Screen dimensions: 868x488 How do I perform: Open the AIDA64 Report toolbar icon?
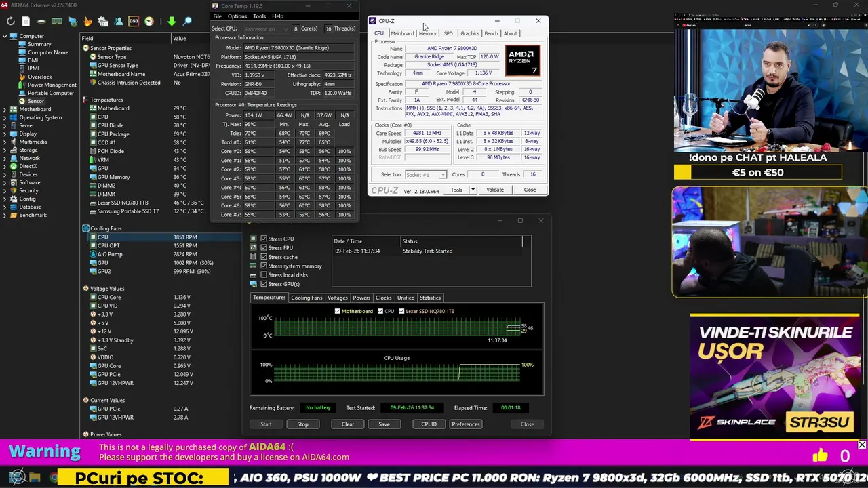pos(26,21)
